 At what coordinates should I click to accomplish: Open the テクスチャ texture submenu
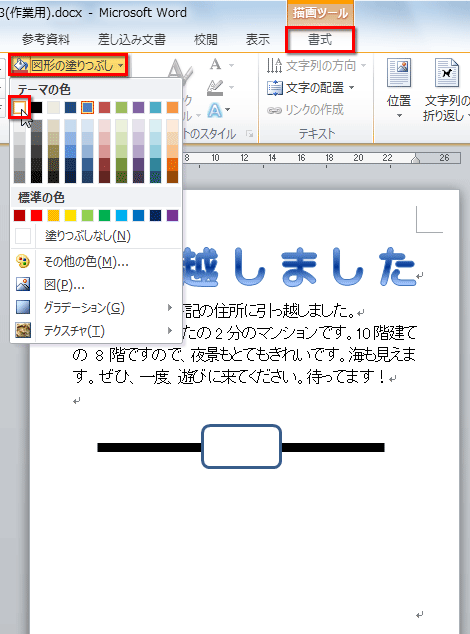(96, 331)
